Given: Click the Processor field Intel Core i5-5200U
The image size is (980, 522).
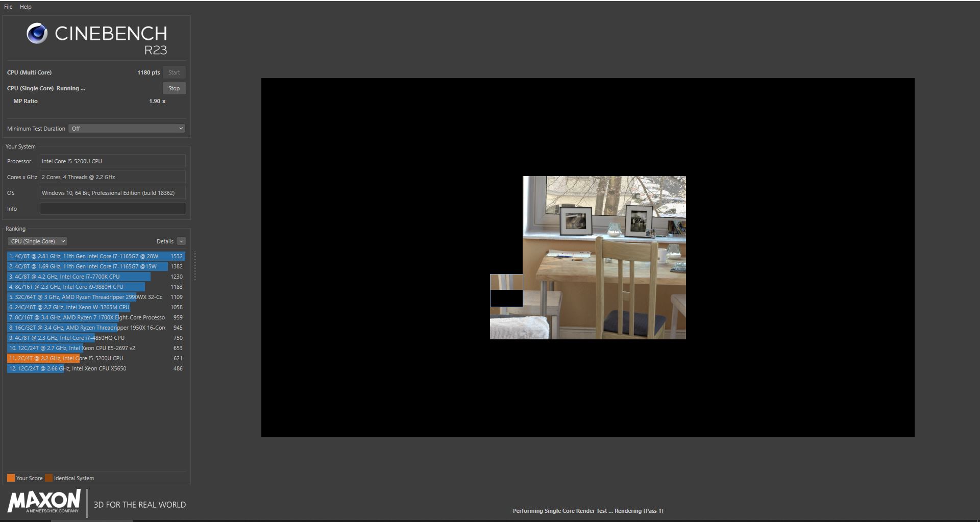Looking at the screenshot, I should point(113,161).
